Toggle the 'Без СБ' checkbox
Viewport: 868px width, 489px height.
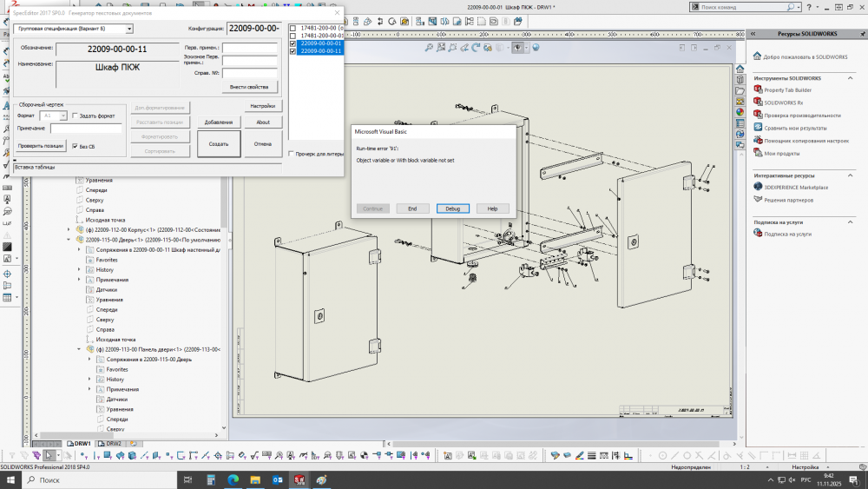pos(75,146)
